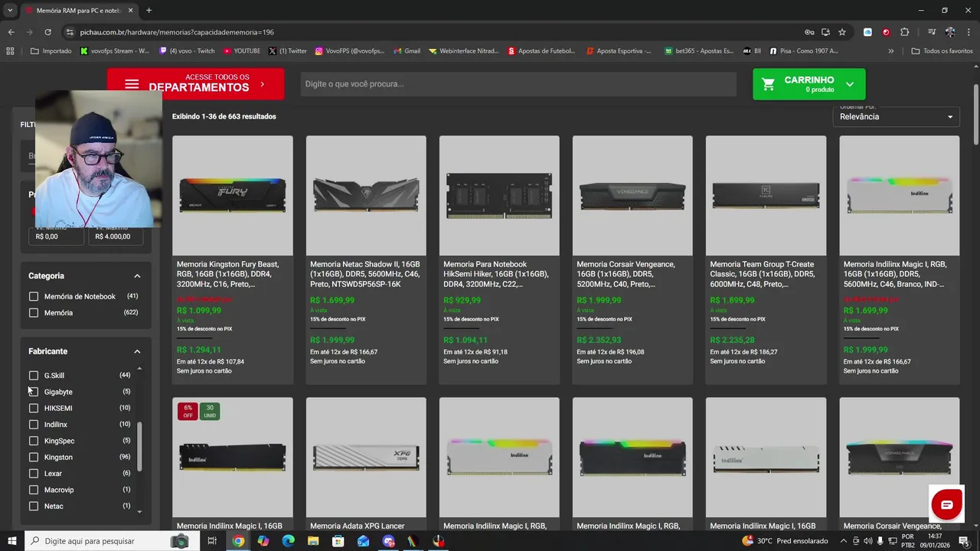Open the Kingston Fury Beast product image
The image size is (980, 551).
point(233,195)
